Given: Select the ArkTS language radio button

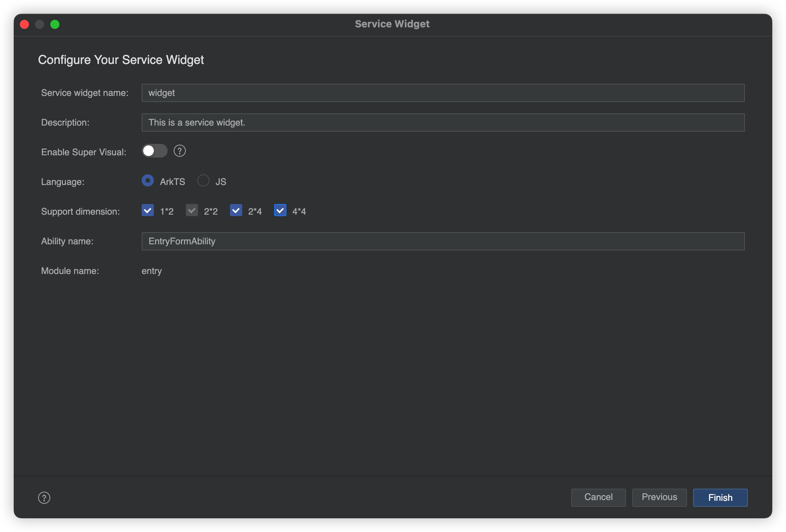Looking at the screenshot, I should tap(148, 180).
